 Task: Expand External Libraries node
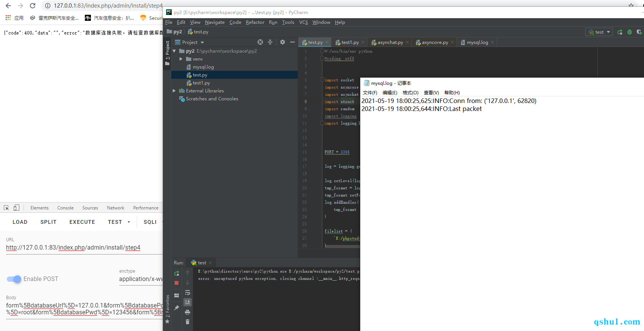pyautogui.click(x=174, y=91)
